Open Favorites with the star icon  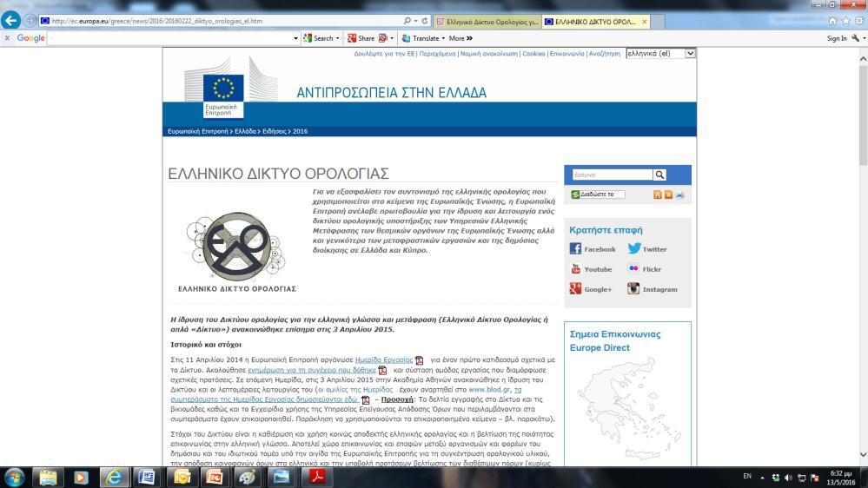[x=845, y=21]
